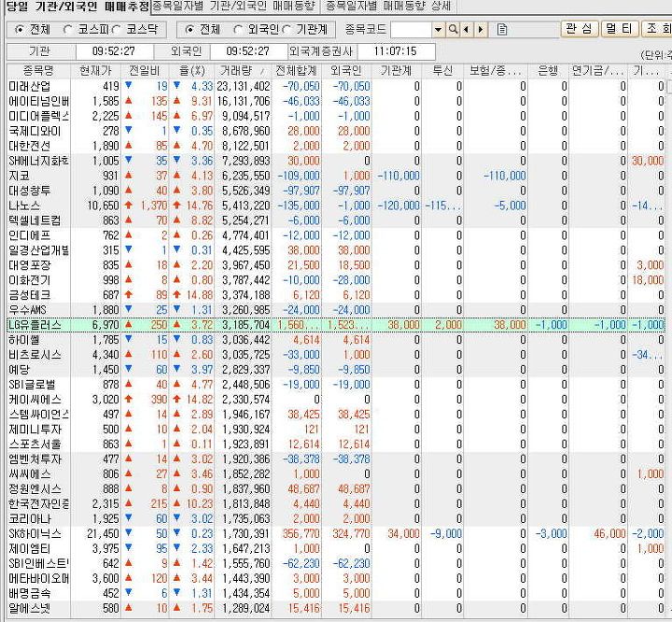Viewport: 672px width, 622px height.
Task: Select the 인디에프 stock row
Action: (x=336, y=235)
